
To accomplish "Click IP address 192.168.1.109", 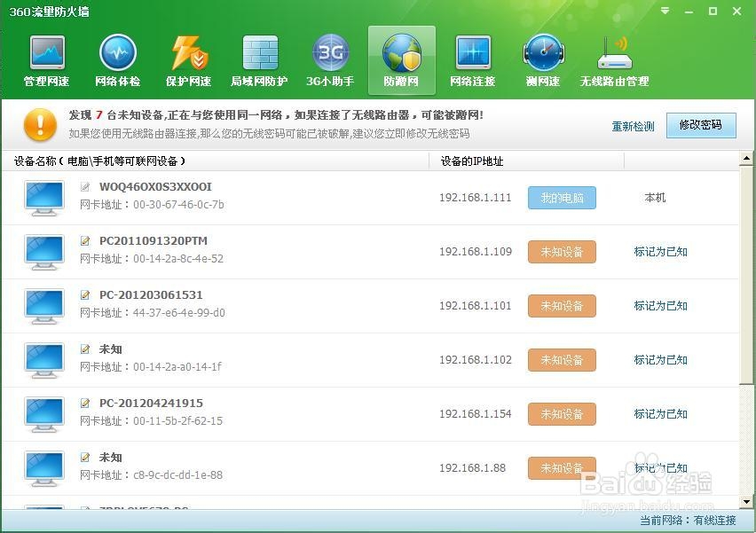I will pyautogui.click(x=476, y=252).
